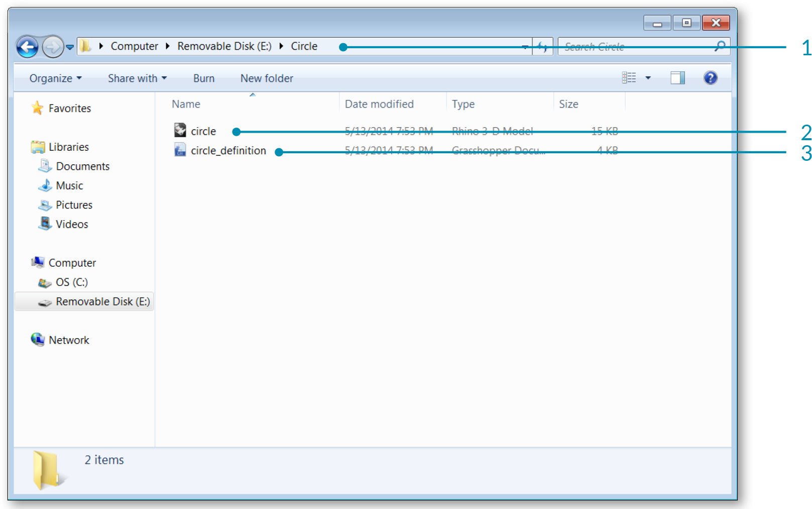Image resolution: width=812 pixels, height=509 pixels.
Task: Open the recent pages dropdown arrow
Action: click(70, 47)
